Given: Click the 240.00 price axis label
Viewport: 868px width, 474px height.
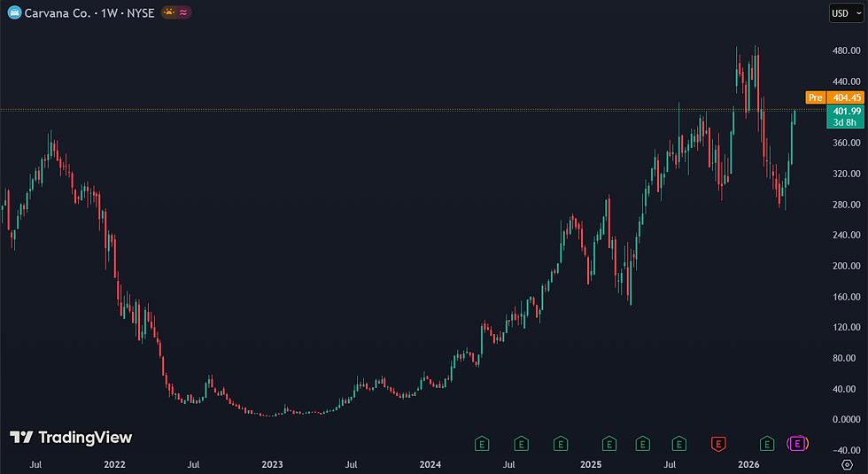Looking at the screenshot, I should pos(847,235).
